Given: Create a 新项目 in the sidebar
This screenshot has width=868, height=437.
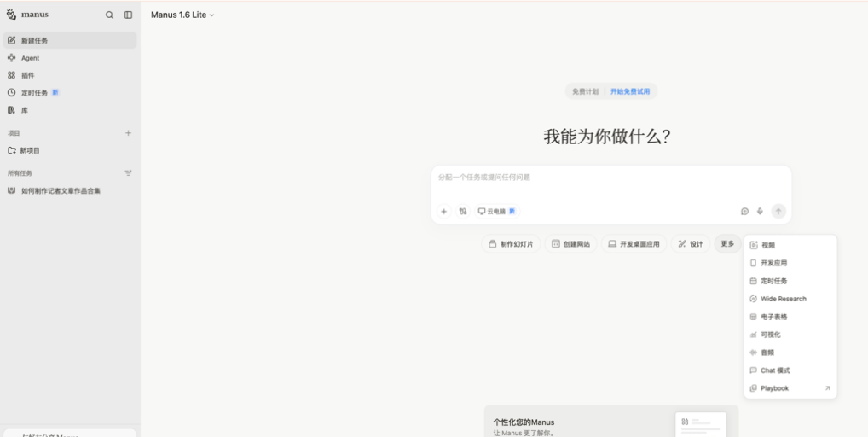Looking at the screenshot, I should 70,151.
